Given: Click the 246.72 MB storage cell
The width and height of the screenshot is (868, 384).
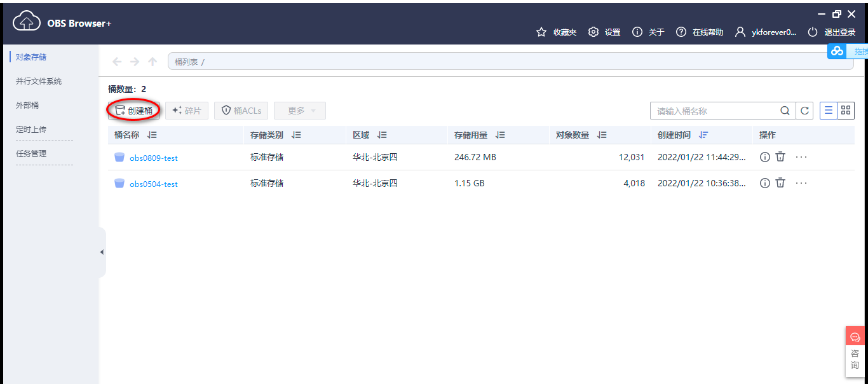Looking at the screenshot, I should pyautogui.click(x=475, y=157).
